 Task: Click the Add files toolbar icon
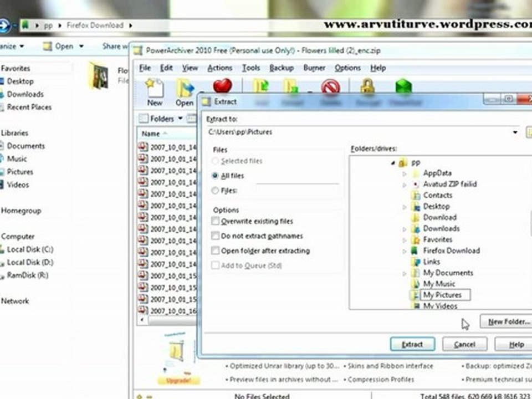261,86
